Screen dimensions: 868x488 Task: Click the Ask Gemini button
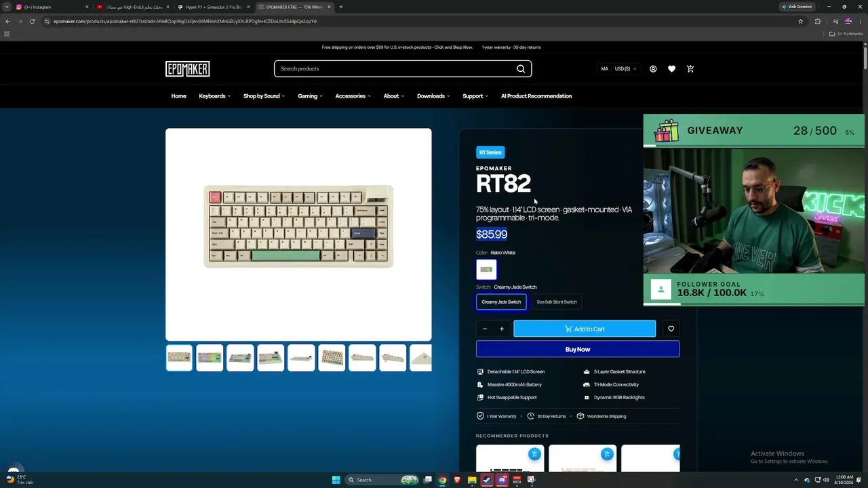pos(797,7)
